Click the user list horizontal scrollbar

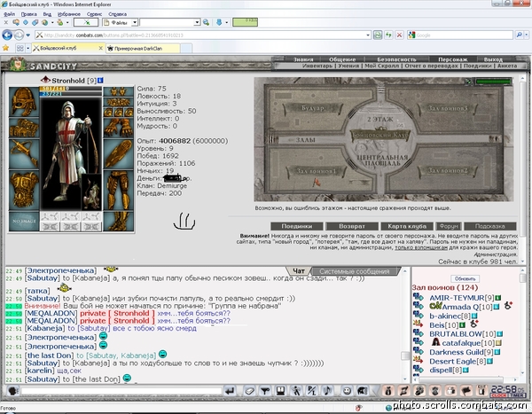click(465, 379)
